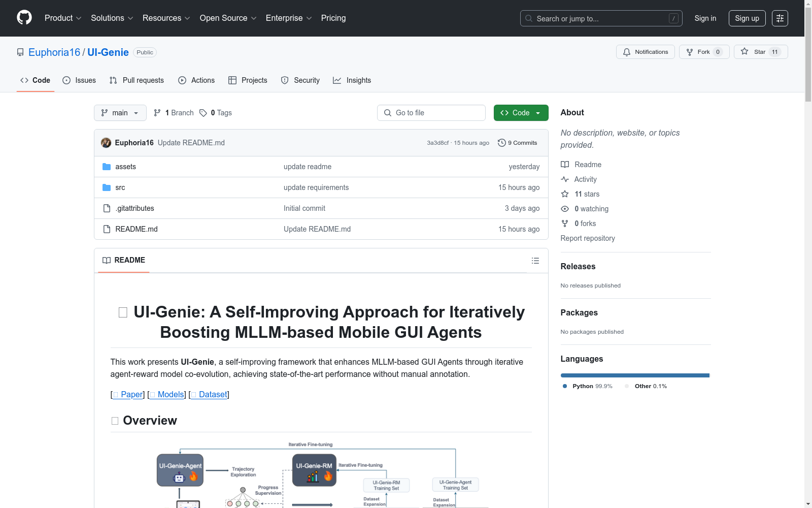This screenshot has height=508, width=812.
Task: Click the global navigation menu icon in header
Action: click(780, 18)
